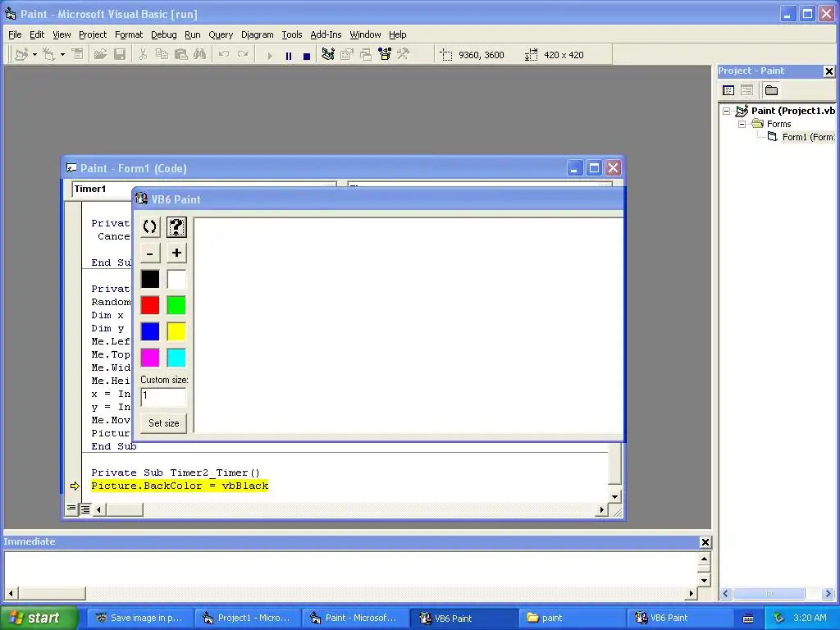Click the Undo toolbar icon
This screenshot has height=630, width=840.
[224, 55]
